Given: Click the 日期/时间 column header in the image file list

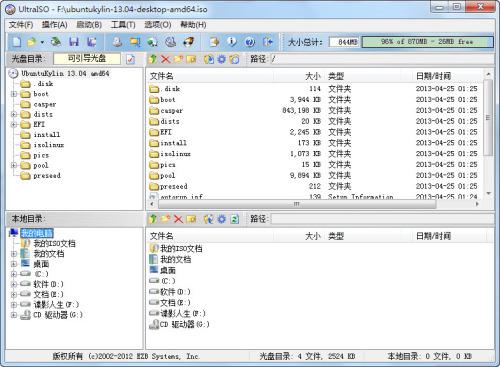Looking at the screenshot, I should click(x=447, y=76).
